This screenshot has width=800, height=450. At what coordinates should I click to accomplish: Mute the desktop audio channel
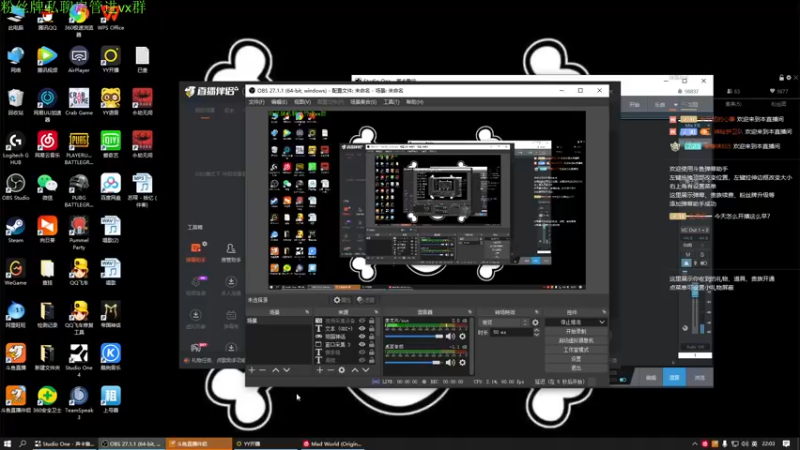(450, 362)
